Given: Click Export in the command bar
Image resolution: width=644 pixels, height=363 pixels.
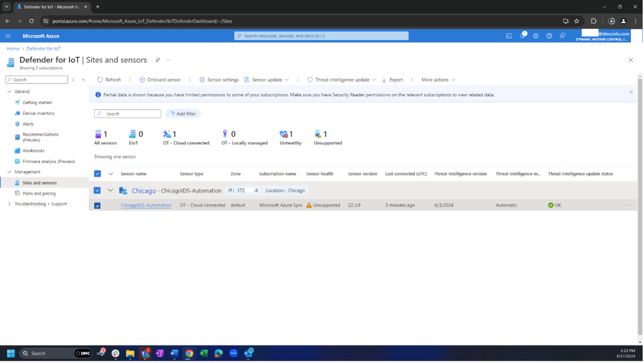Looking at the screenshot, I should pyautogui.click(x=392, y=80).
